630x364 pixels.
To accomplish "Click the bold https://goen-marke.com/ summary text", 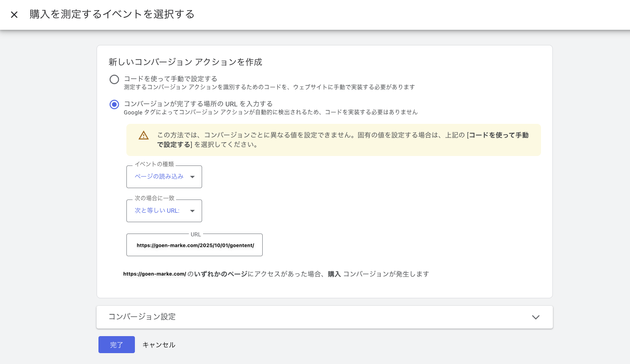I will pos(154,274).
